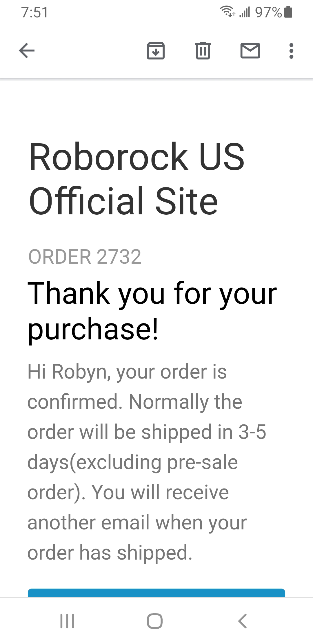Open the three-dot more options menu
This screenshot has height=644, width=313.
(x=291, y=51)
